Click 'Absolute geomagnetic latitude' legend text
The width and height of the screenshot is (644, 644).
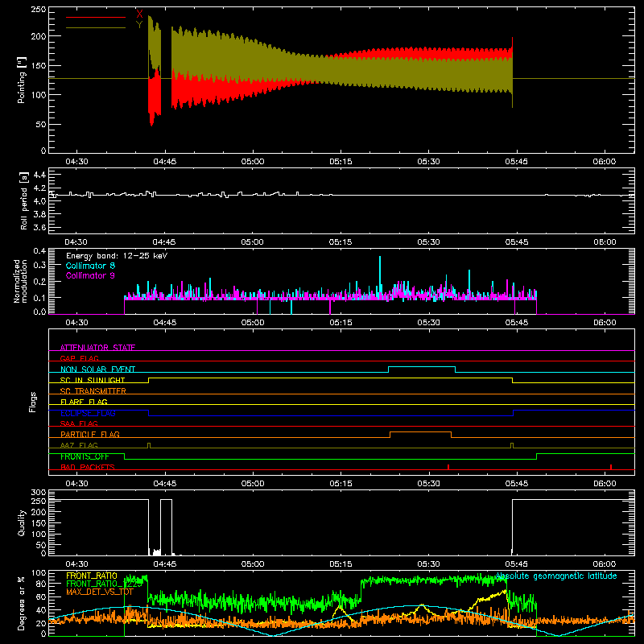tap(556, 576)
